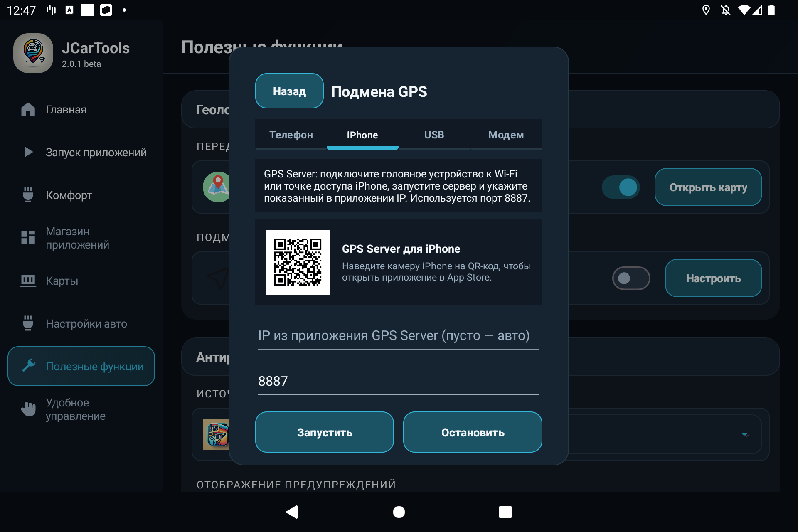Turn off the location sharing toggle
This screenshot has height=532, width=798.
point(621,187)
